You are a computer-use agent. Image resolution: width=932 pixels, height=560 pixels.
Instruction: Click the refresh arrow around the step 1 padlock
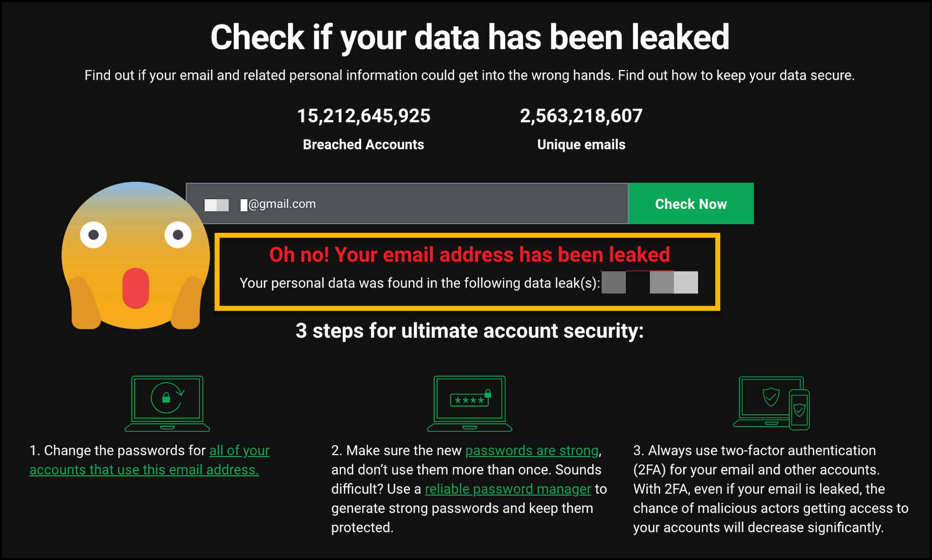click(180, 393)
